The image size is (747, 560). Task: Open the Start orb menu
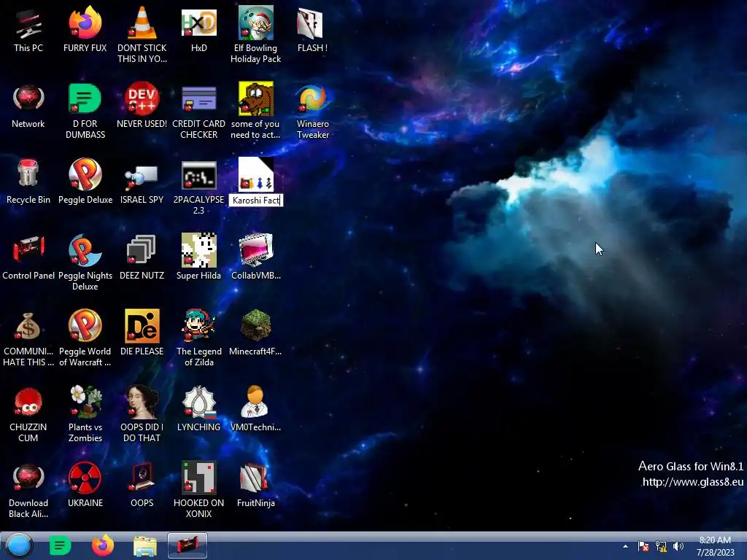19,545
